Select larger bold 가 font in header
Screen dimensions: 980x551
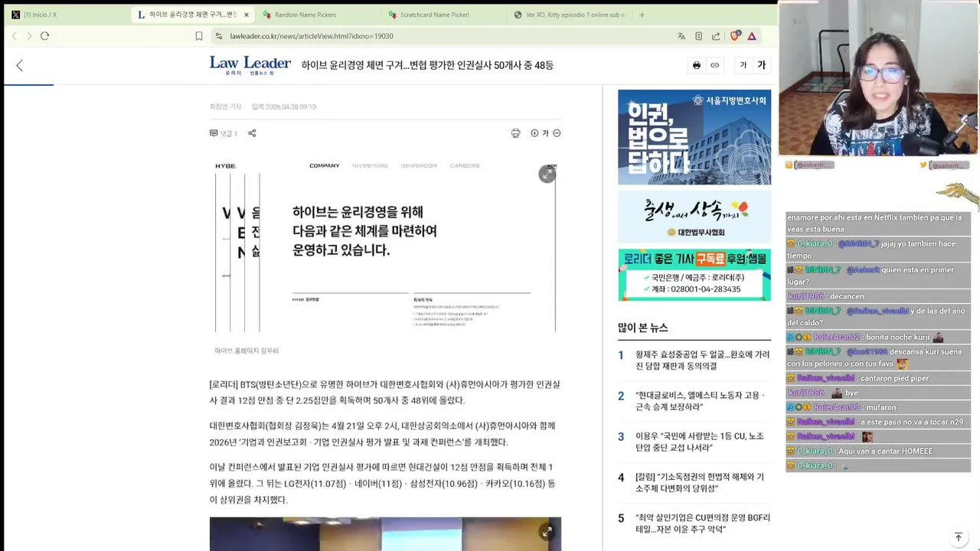tap(761, 66)
